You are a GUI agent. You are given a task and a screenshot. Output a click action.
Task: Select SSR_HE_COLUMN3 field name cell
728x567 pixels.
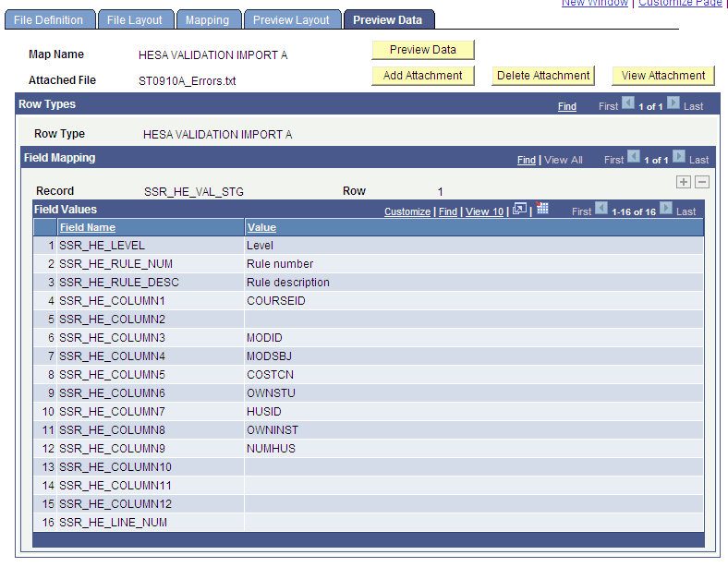[151, 338]
